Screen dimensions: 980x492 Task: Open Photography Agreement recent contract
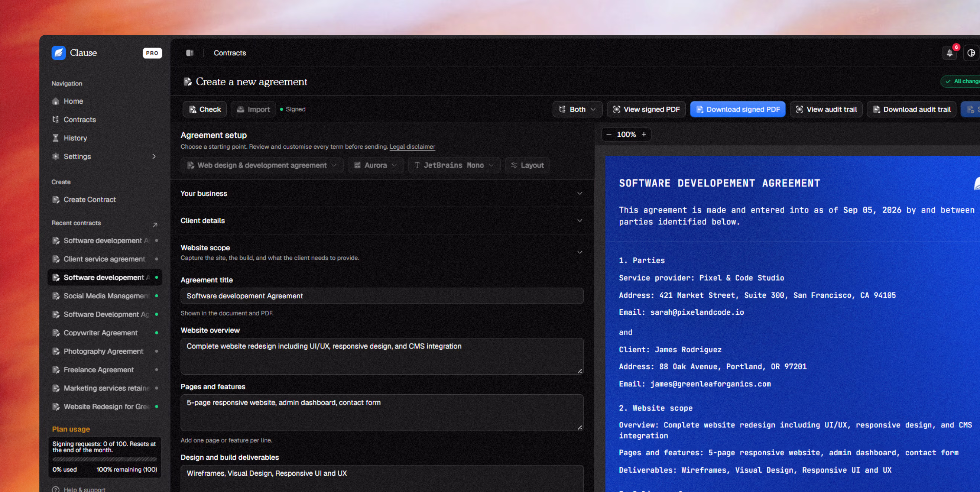[105, 352]
